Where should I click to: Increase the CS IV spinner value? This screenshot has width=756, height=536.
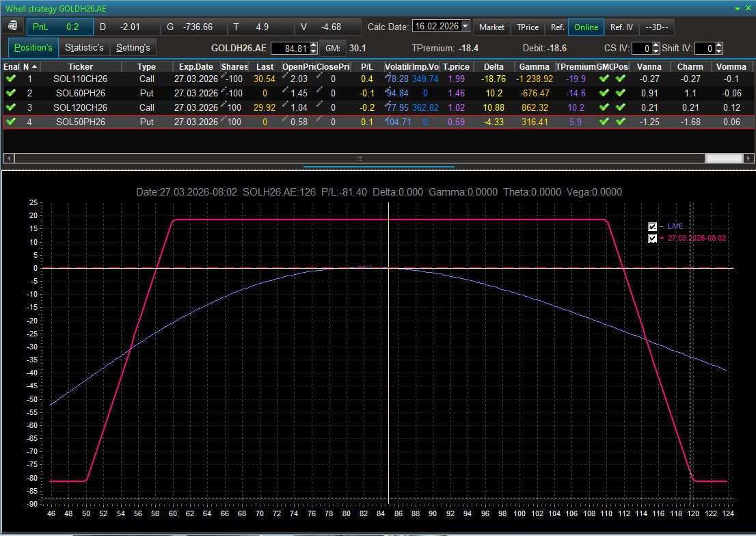[656, 45]
